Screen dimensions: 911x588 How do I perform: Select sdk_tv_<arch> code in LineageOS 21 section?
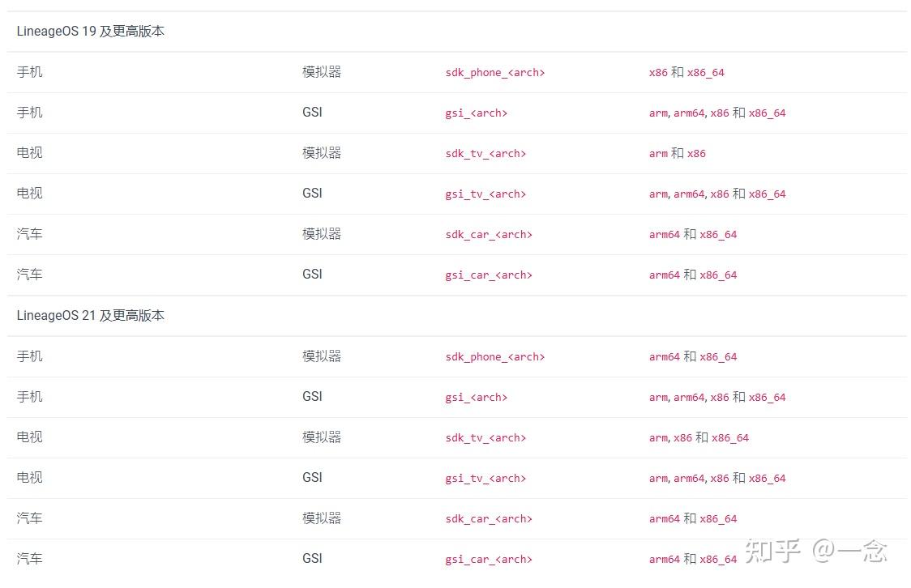[x=485, y=438]
